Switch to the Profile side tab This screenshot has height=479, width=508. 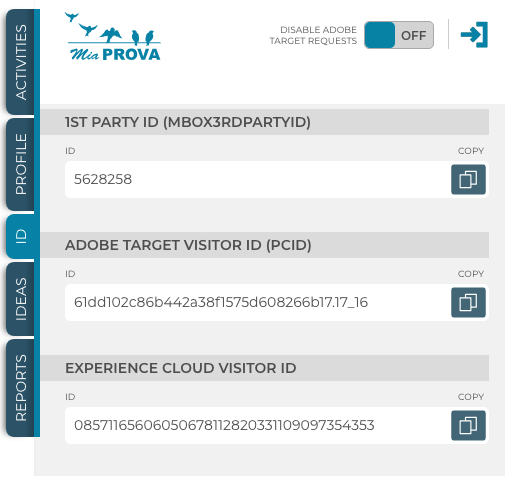tap(21, 164)
